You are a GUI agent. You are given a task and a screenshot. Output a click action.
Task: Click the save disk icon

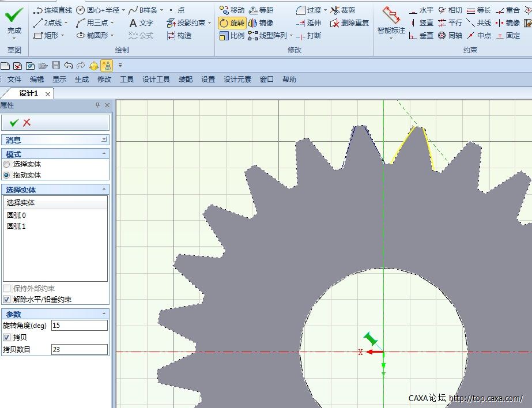(x=56, y=65)
